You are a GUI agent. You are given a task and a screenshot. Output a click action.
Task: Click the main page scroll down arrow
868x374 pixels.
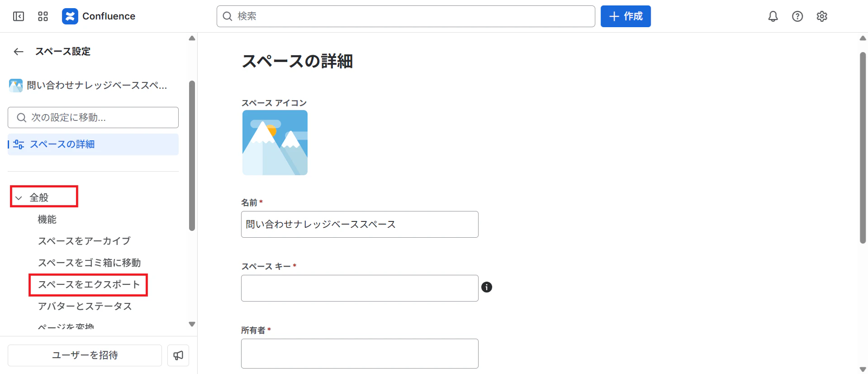point(863,369)
